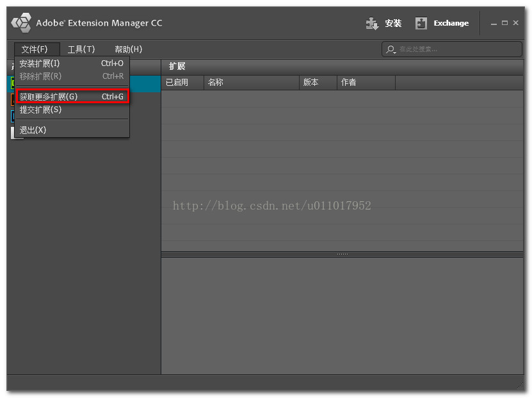This screenshot has width=532, height=398.
Task: Click the panel splitter grip dots
Action: (x=343, y=254)
